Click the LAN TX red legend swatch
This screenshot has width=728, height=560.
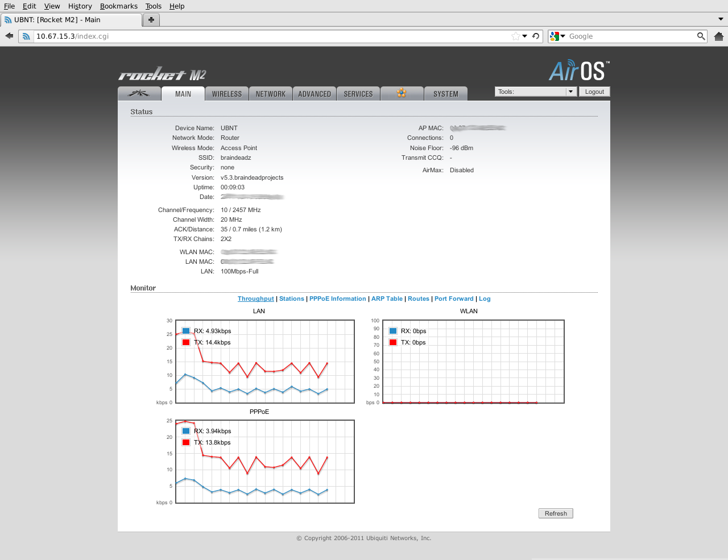coord(186,342)
